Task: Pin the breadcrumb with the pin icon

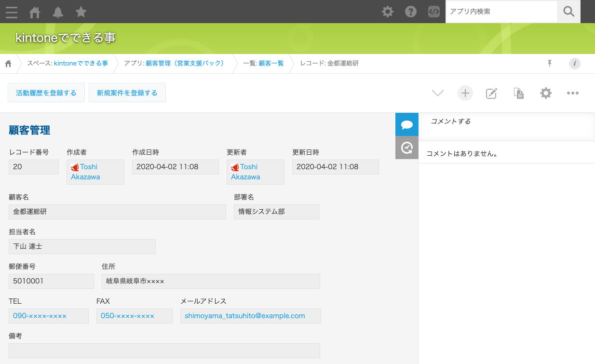Action: (x=549, y=63)
